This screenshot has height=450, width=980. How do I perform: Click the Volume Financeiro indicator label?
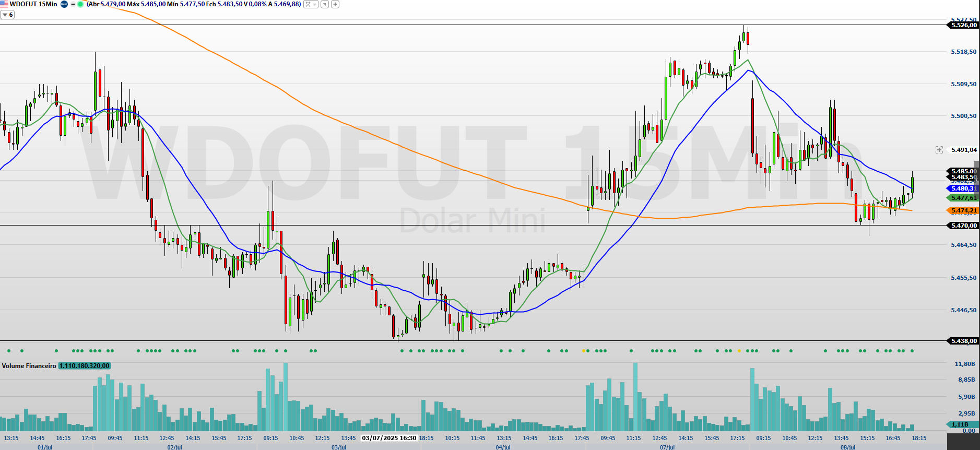[x=29, y=366]
